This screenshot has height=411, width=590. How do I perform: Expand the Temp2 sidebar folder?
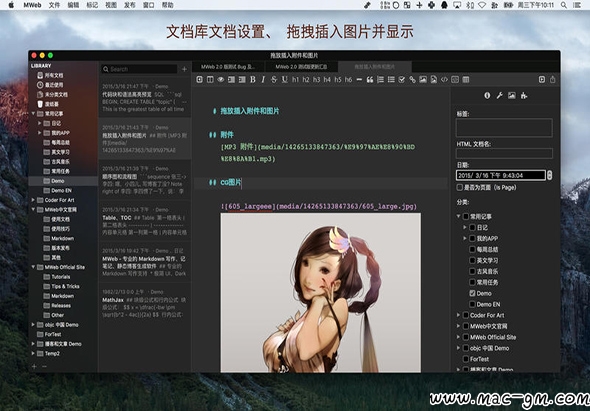[x=33, y=353]
